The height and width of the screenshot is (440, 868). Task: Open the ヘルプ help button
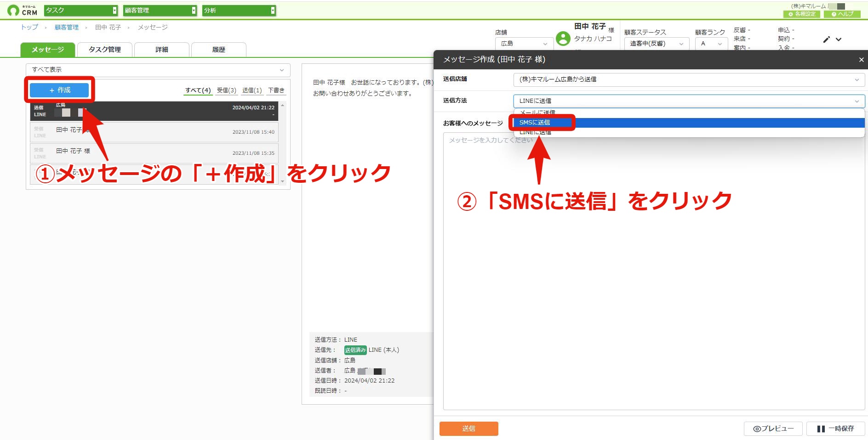click(x=842, y=14)
